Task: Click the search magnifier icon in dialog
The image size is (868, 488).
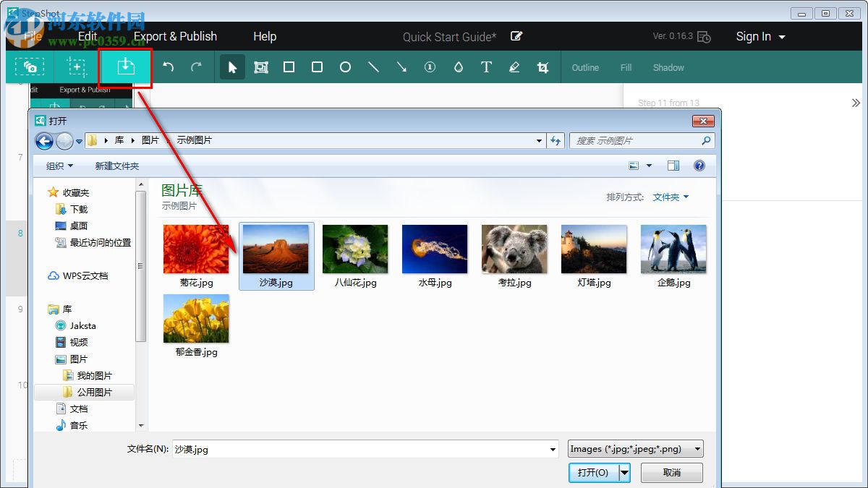Action: [x=707, y=141]
